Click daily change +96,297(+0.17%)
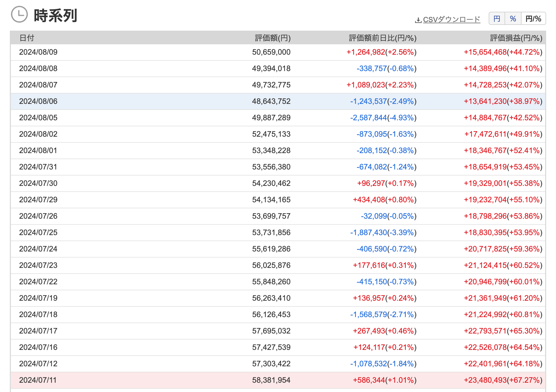Screen dimensions: 556x392 pyautogui.click(x=387, y=183)
